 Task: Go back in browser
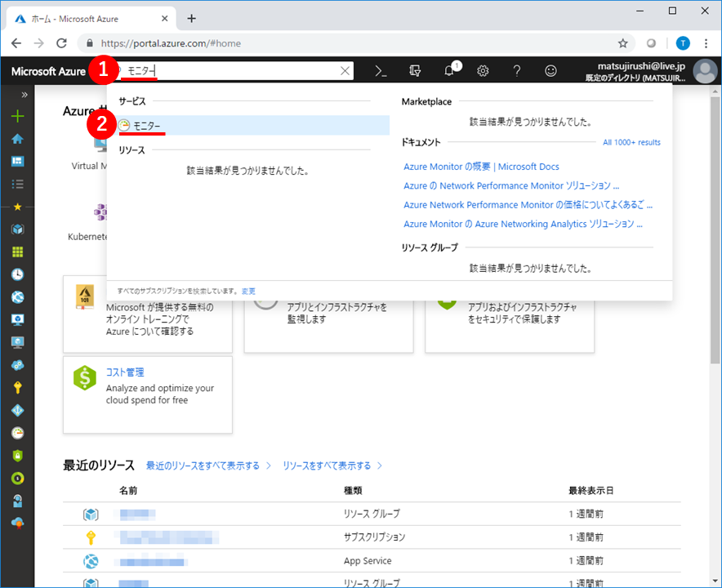point(16,43)
